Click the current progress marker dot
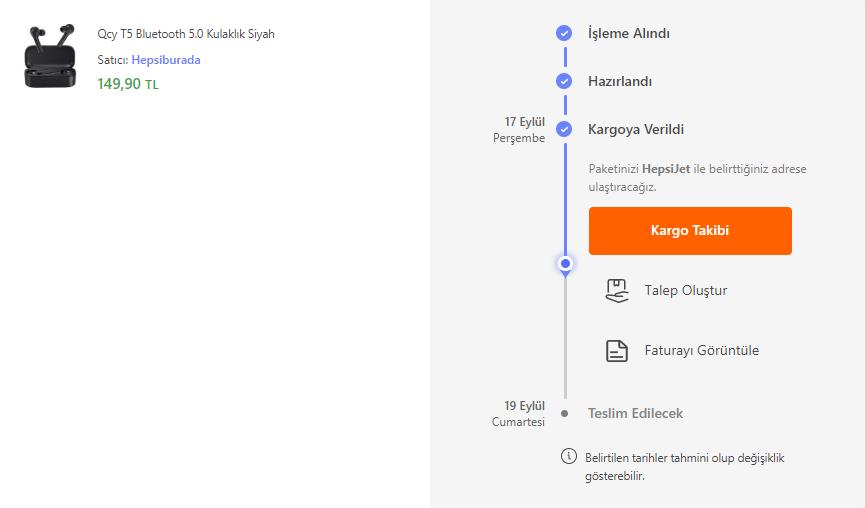The image size is (865, 508). coord(565,264)
